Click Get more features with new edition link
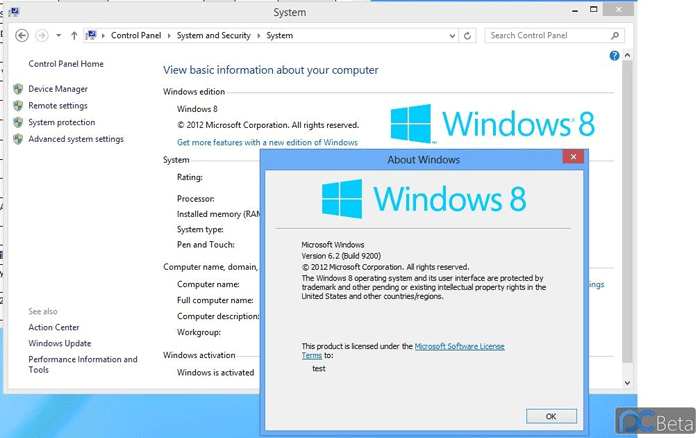Viewport: 700px width, 438px height. 267,142
